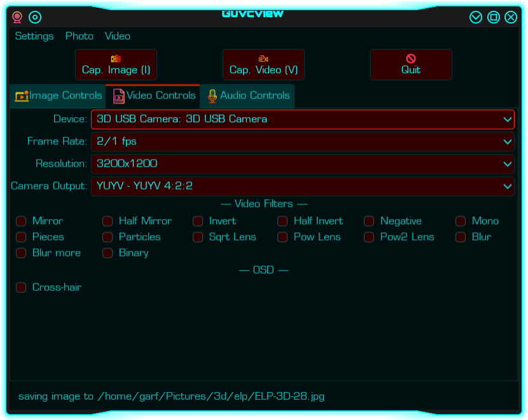This screenshot has width=528, height=420.
Task: Enable the Mirror video filter
Action: [x=21, y=221]
